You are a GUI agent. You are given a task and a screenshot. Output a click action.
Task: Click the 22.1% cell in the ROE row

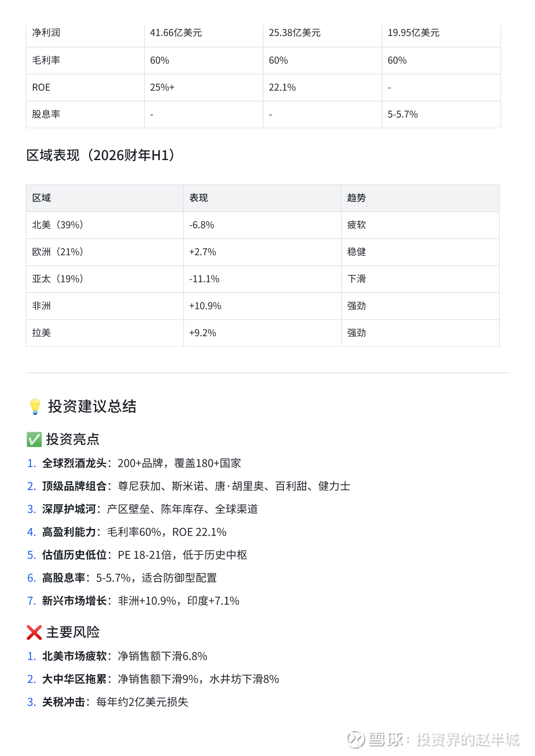(282, 88)
